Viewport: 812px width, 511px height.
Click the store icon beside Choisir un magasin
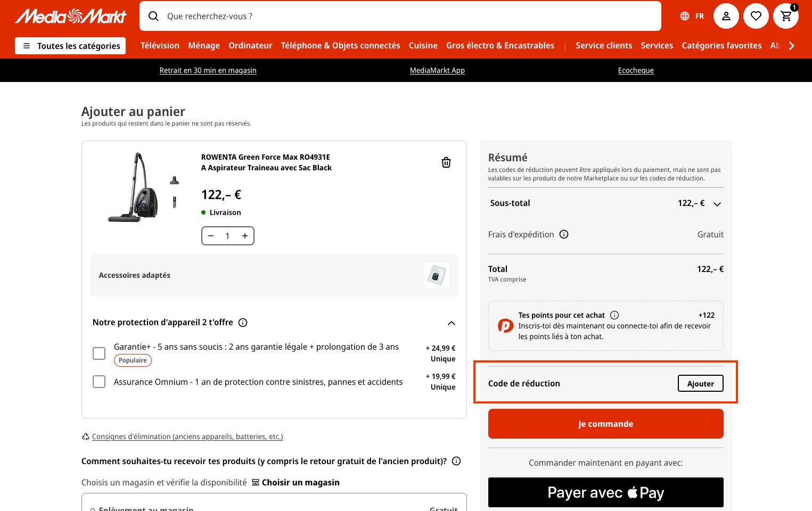pos(256,482)
